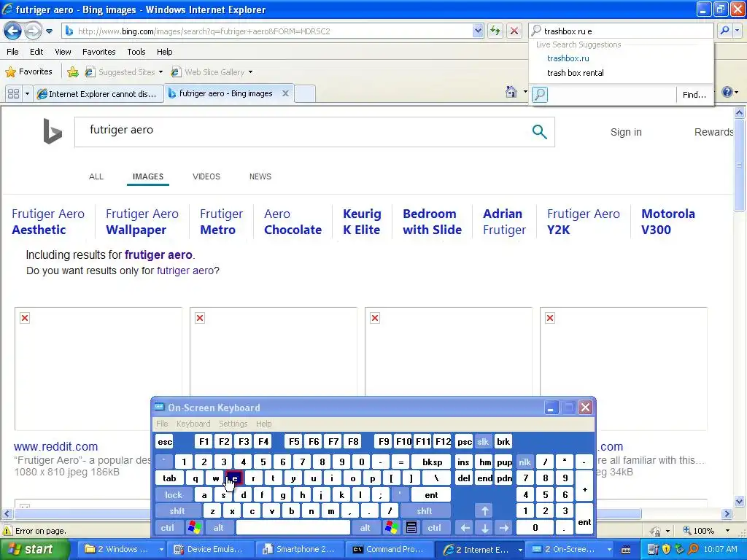The image size is (747, 560).
Task: Click the Add to Favorites bar icon
Action: 73,72
